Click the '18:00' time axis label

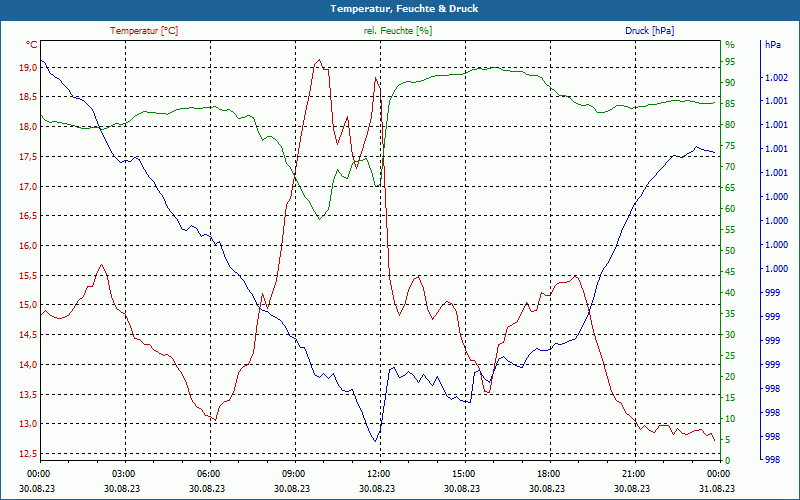[x=550, y=473]
